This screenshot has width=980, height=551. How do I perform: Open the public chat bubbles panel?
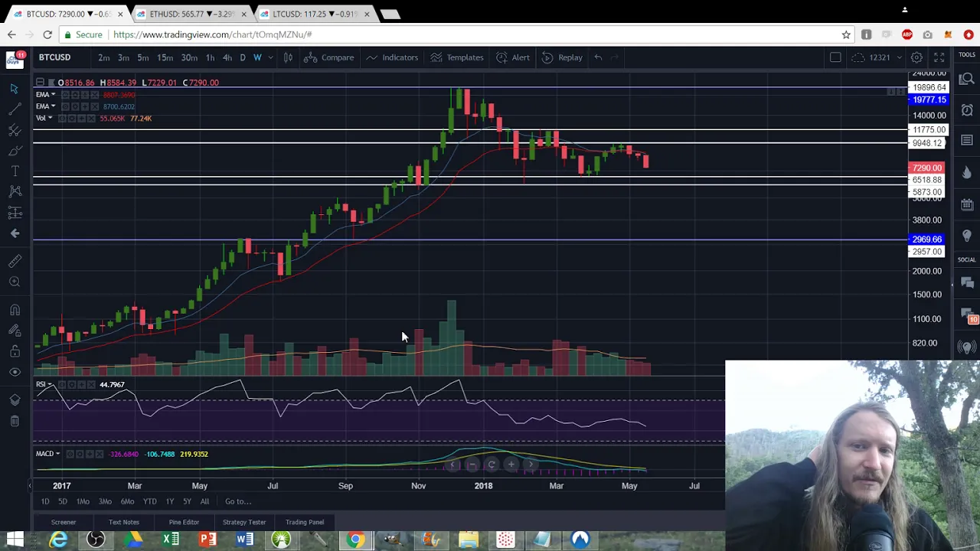(967, 283)
